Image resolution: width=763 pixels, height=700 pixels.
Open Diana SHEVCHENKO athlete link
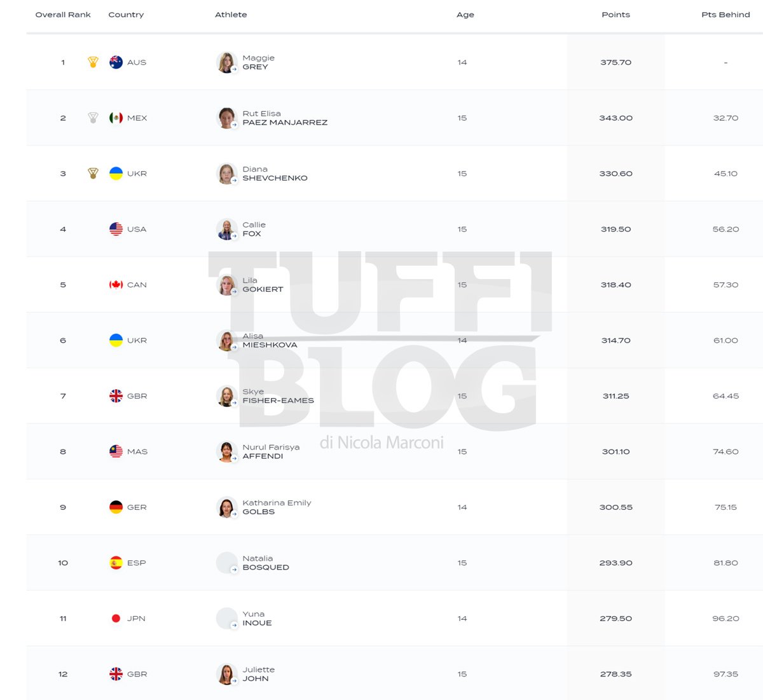tap(275, 174)
